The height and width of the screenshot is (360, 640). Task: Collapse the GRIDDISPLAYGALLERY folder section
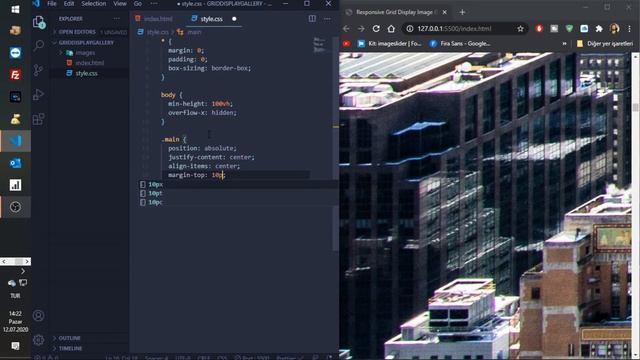pos(86,42)
